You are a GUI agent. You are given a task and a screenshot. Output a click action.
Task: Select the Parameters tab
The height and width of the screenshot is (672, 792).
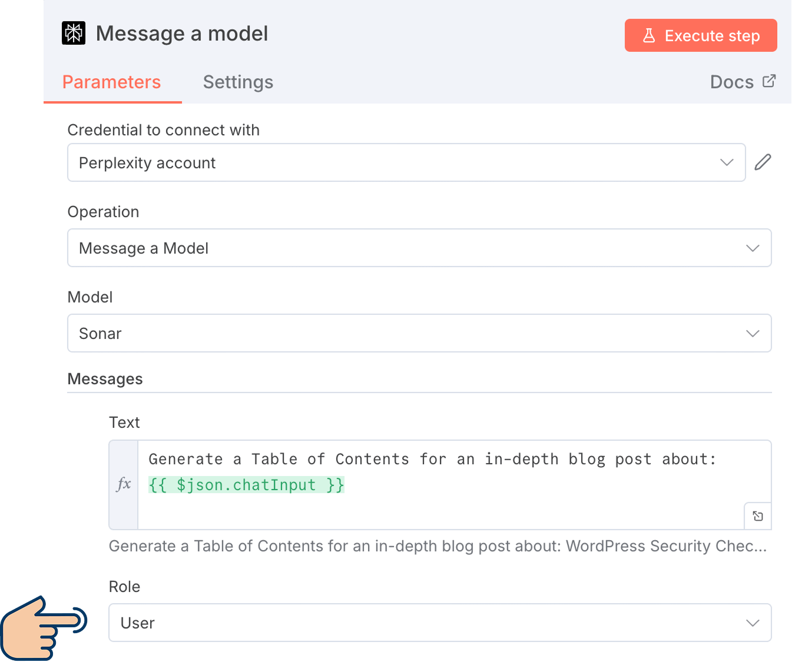click(x=112, y=82)
